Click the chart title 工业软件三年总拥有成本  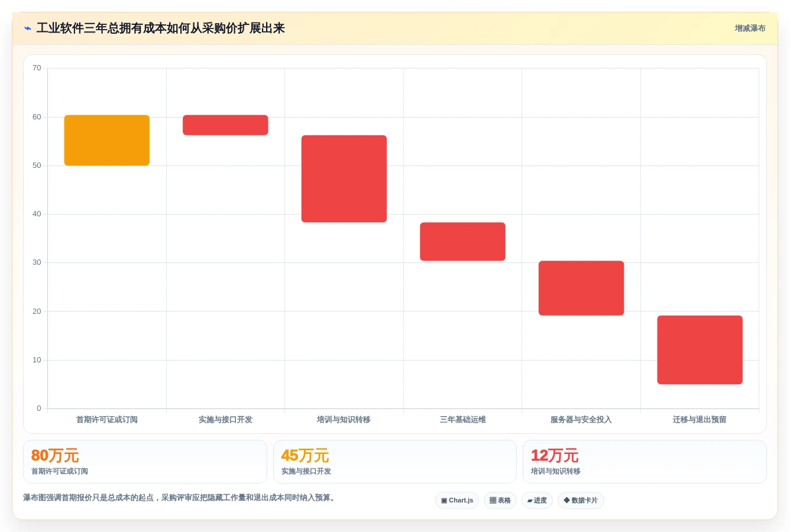click(160, 28)
